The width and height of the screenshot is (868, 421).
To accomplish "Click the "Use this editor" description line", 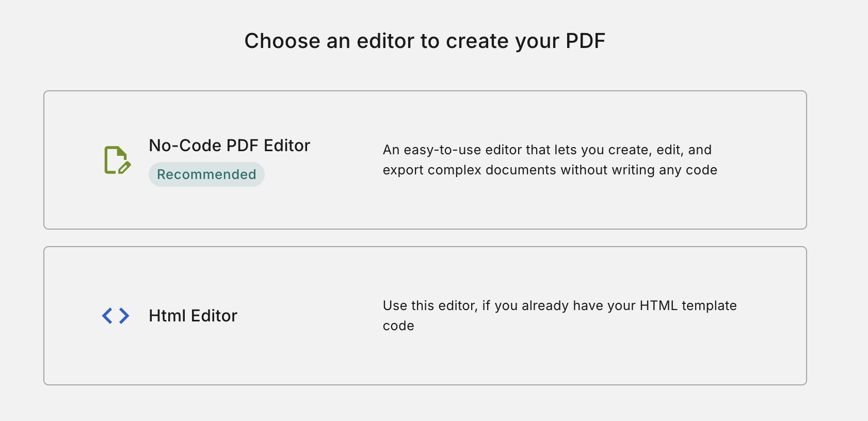I will point(560,305).
